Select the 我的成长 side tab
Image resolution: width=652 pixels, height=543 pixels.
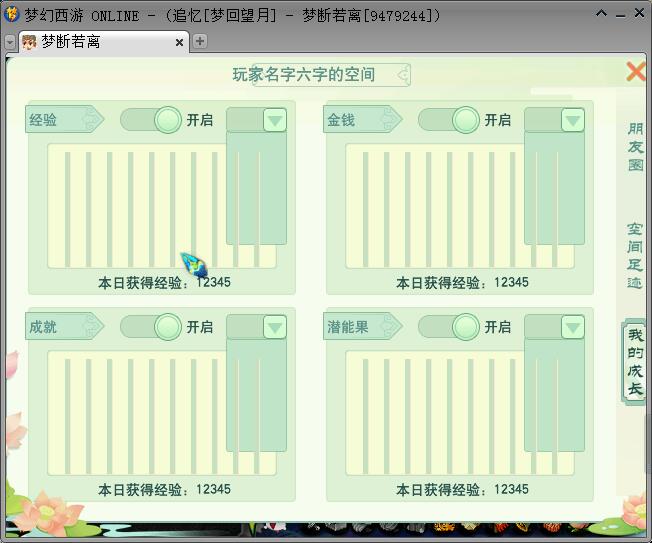[635, 362]
